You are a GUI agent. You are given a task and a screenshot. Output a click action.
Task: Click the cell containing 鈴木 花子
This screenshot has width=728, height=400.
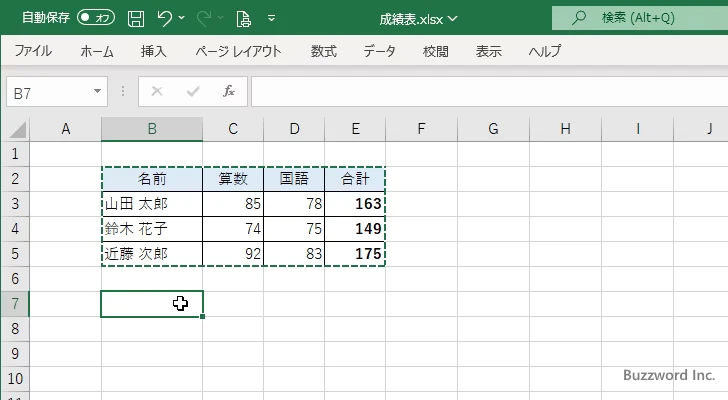(152, 229)
